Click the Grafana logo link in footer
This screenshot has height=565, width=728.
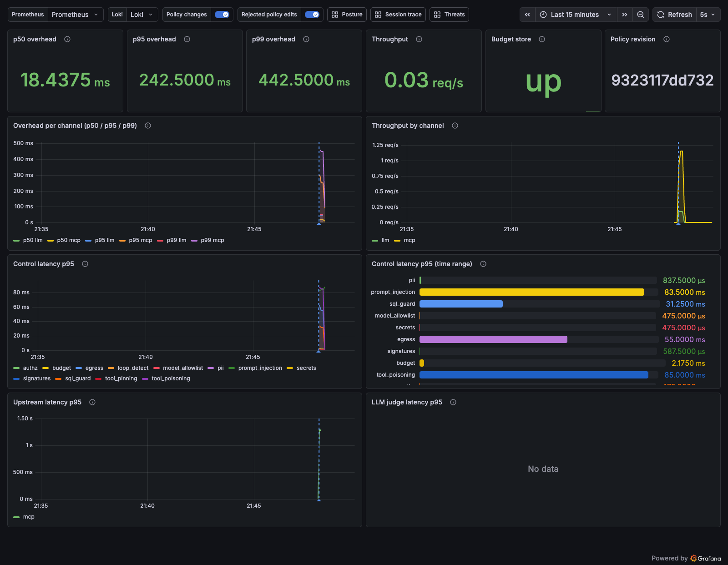point(706,558)
